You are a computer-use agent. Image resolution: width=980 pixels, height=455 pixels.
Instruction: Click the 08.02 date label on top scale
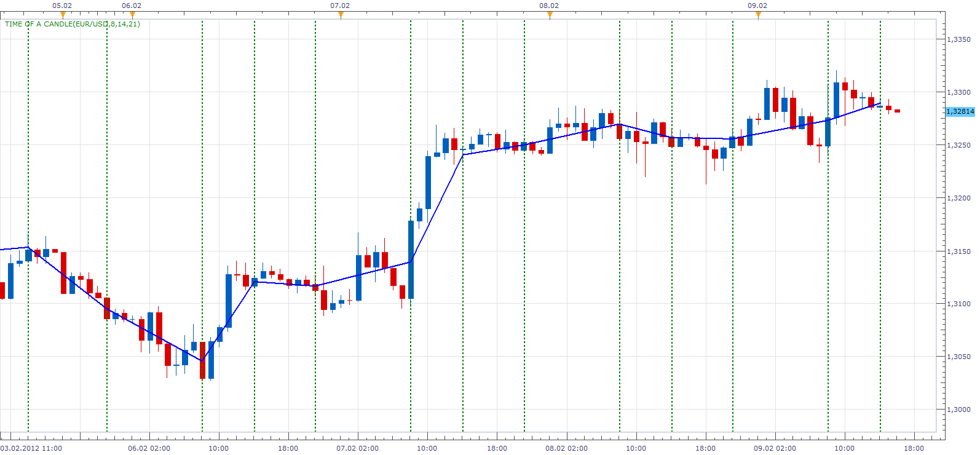549,6
